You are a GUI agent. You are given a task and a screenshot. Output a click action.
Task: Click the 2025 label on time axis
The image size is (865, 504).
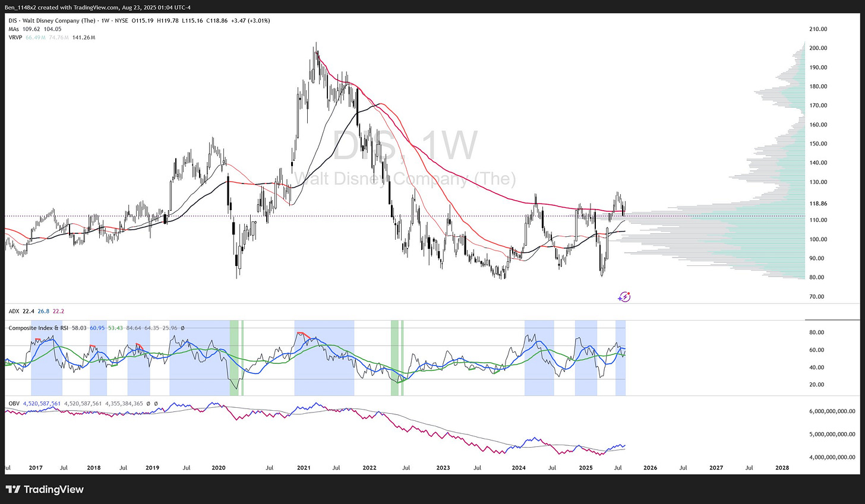(586, 468)
